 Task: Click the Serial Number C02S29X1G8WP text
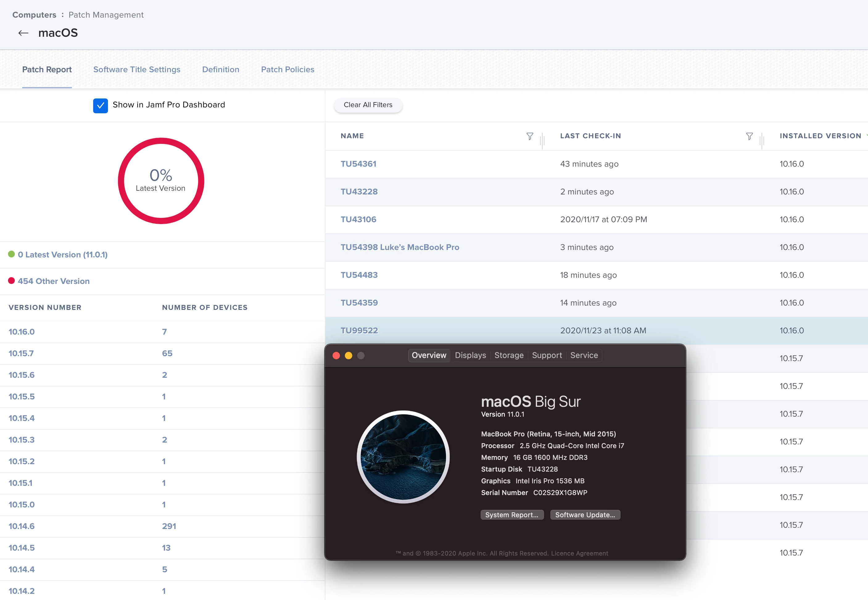(x=534, y=493)
